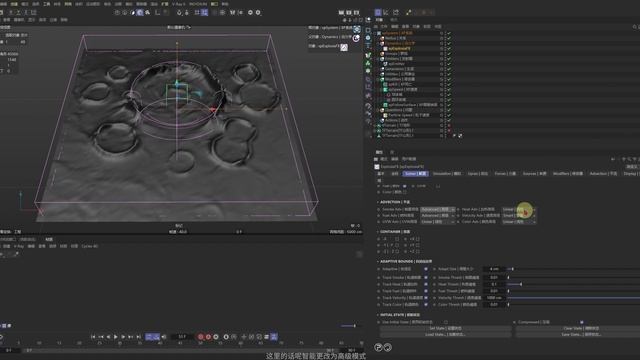
Task: Disable the Track Velocity checkbox
Action: click(426, 298)
